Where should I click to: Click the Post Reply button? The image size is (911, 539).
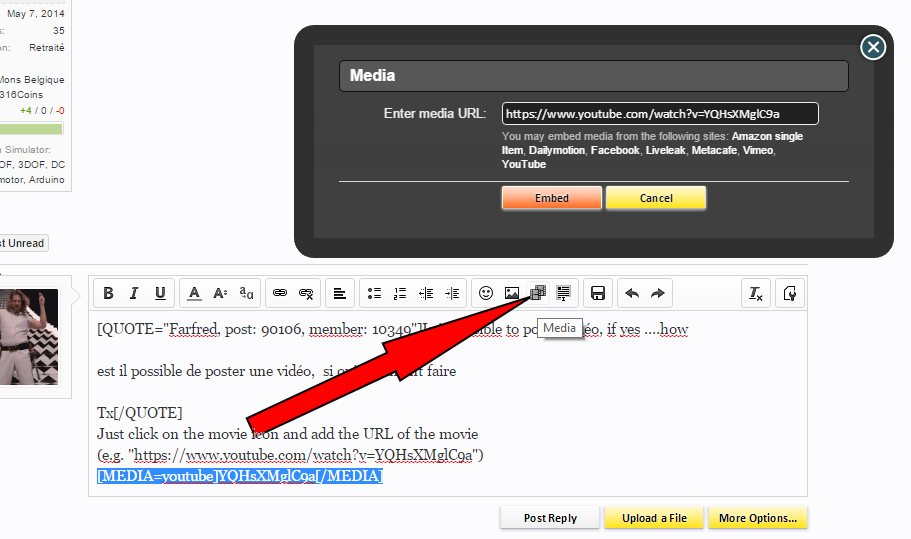coord(550,518)
